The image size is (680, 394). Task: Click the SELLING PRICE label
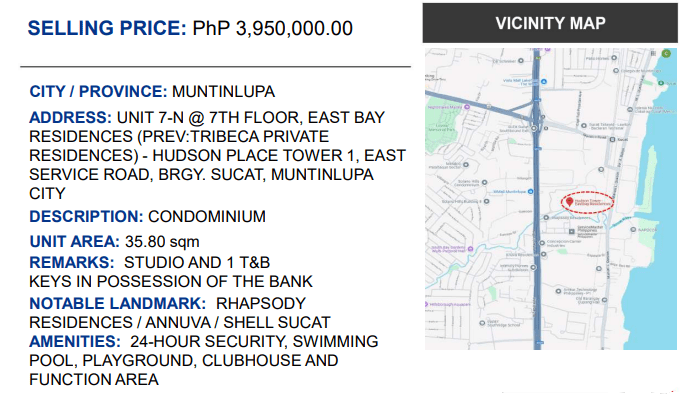tap(107, 28)
